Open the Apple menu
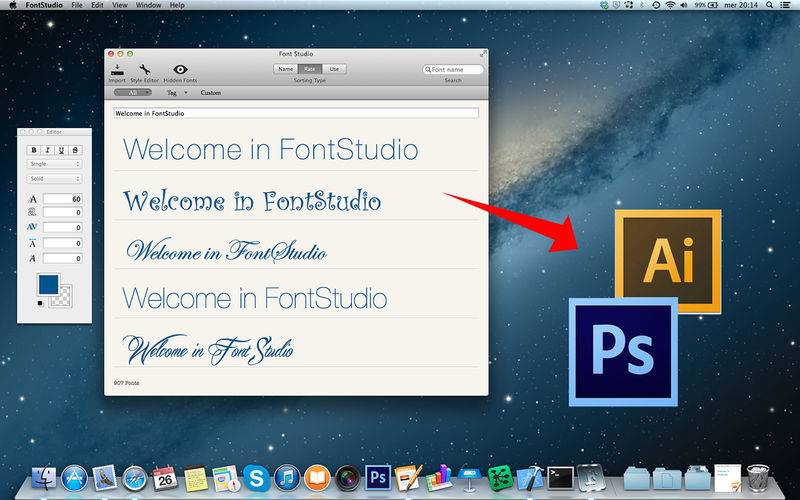Viewport: 800px width, 500px height. (x=13, y=5)
